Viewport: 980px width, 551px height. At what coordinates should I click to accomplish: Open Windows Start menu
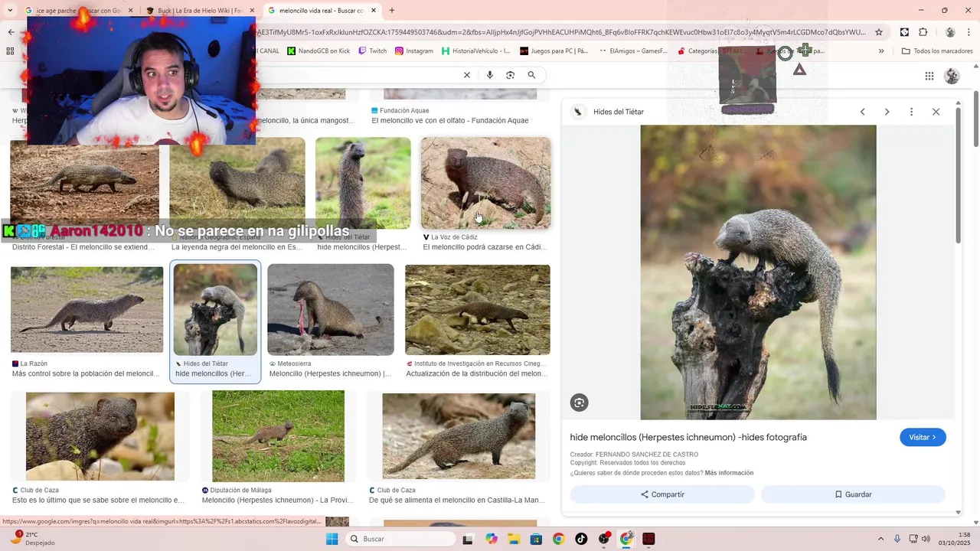click(332, 539)
